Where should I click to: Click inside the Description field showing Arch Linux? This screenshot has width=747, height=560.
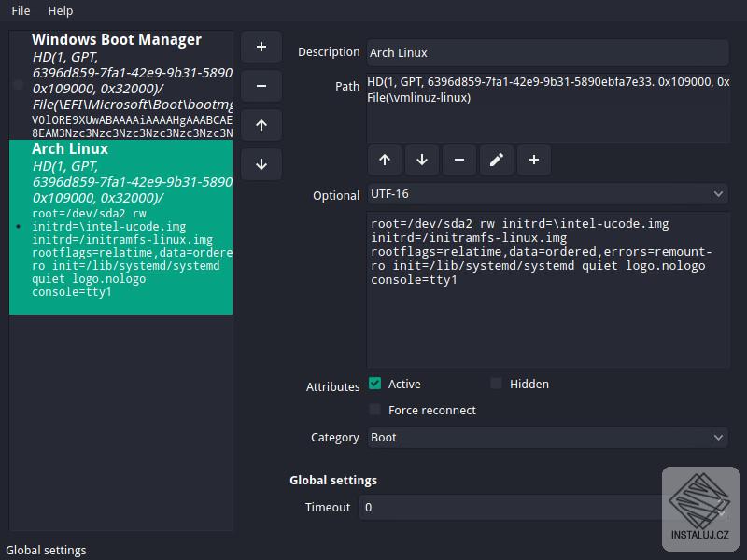point(546,52)
